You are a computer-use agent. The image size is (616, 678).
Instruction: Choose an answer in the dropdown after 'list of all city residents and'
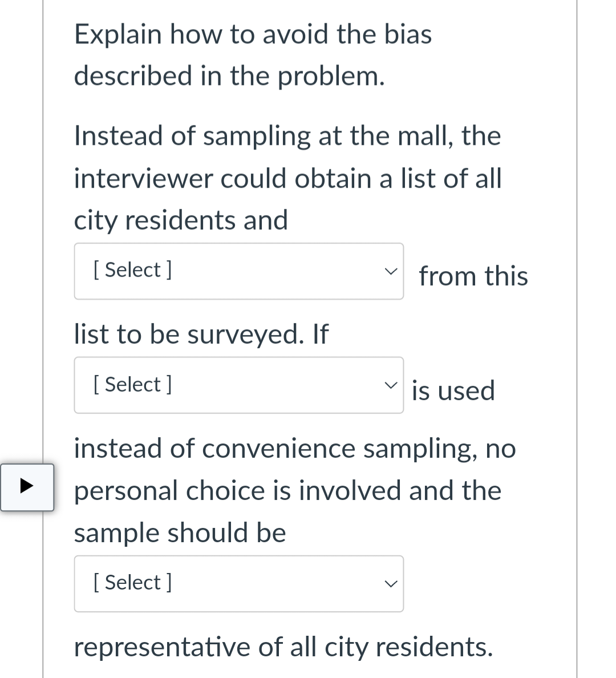[238, 271]
